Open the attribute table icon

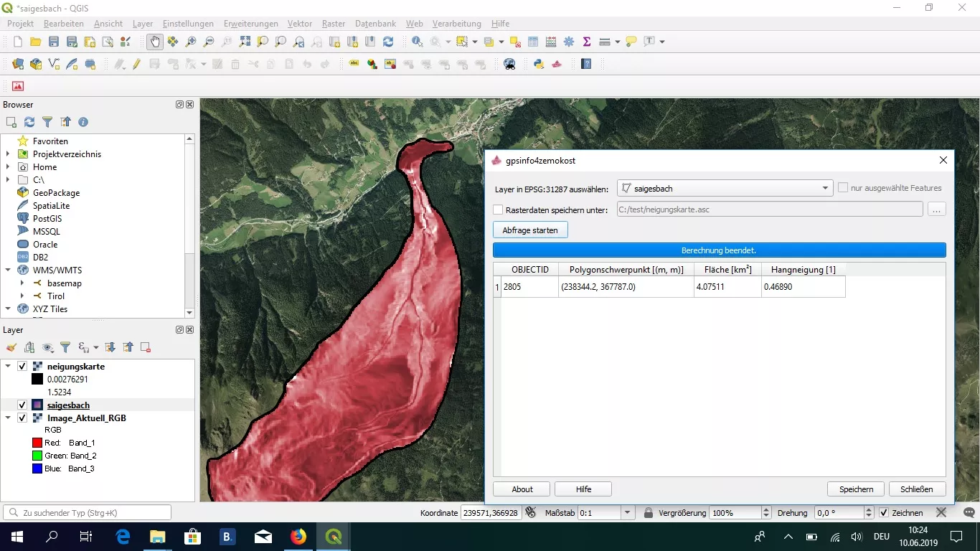tap(533, 42)
